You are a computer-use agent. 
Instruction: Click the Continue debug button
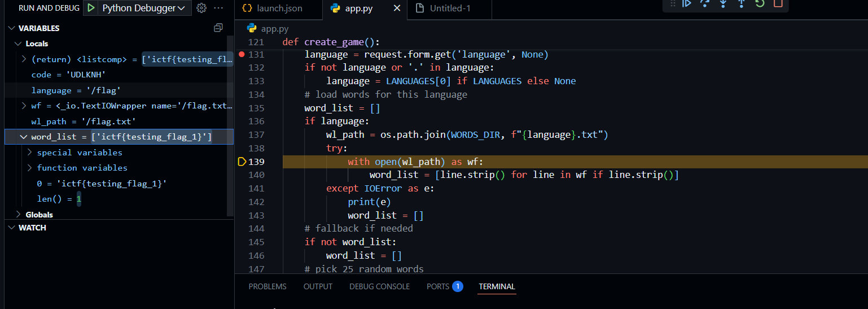click(x=687, y=3)
